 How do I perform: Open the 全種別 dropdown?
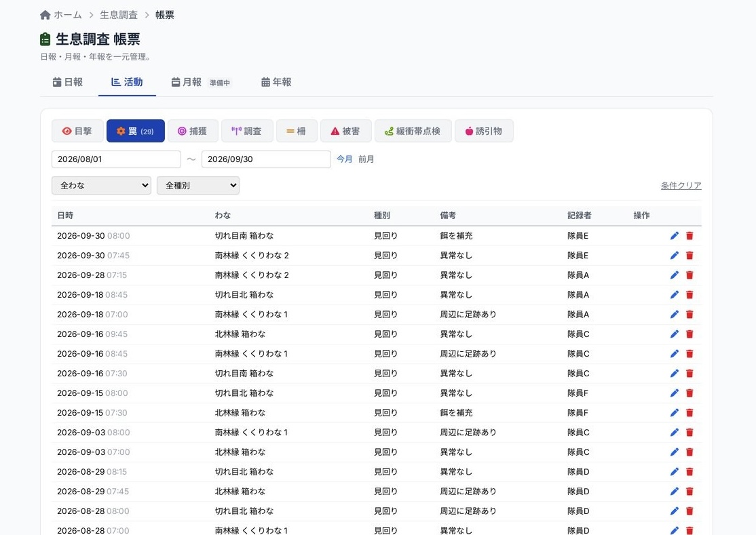(x=197, y=185)
